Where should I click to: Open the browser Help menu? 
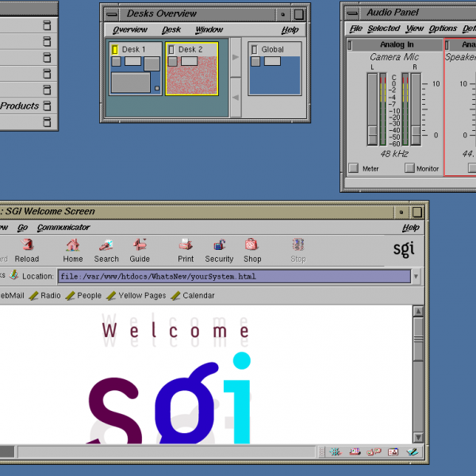pos(411,228)
